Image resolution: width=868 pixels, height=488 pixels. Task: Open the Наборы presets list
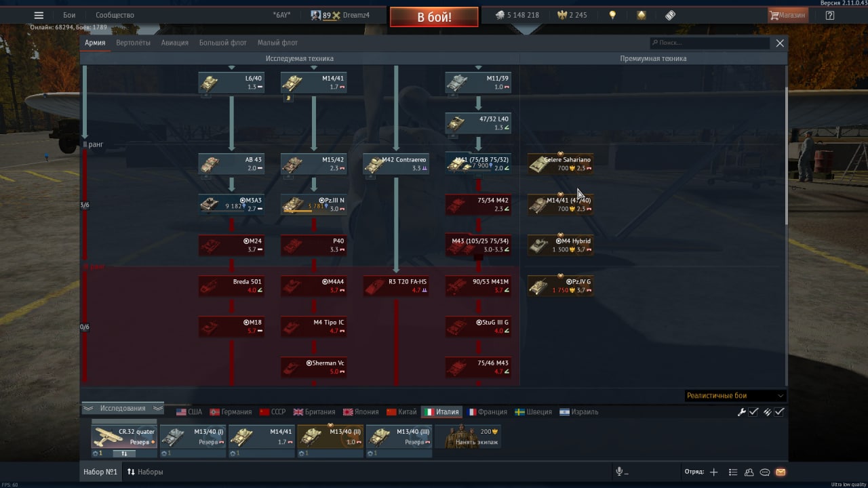145,472
